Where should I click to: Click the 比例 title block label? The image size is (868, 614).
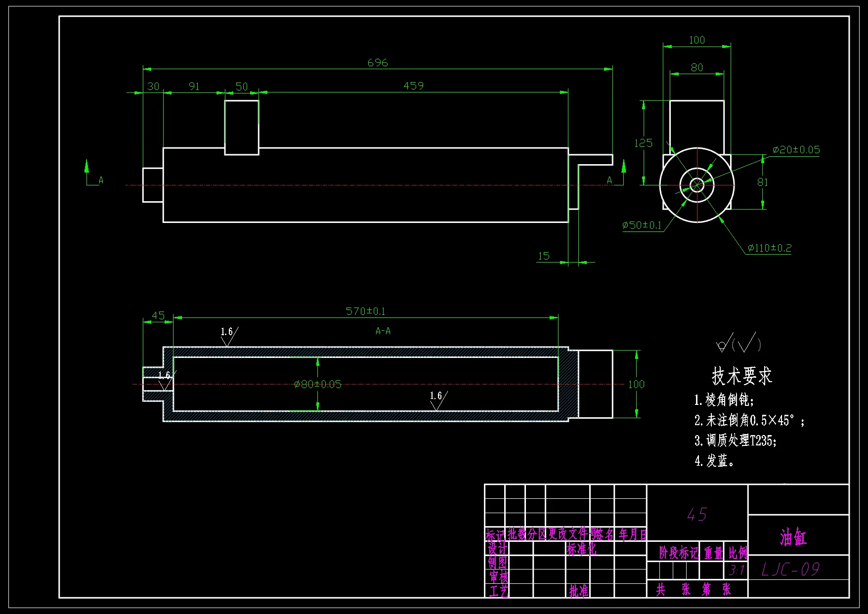click(x=738, y=553)
